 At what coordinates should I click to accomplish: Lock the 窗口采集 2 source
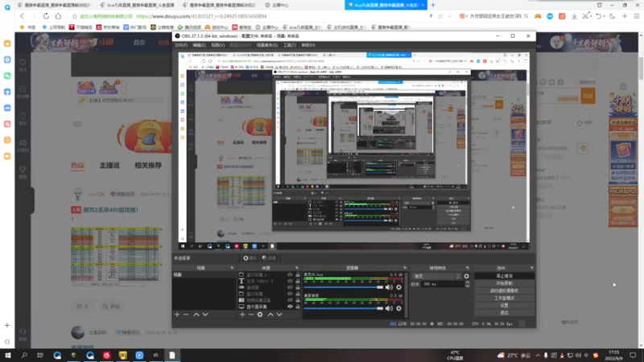coord(298,274)
